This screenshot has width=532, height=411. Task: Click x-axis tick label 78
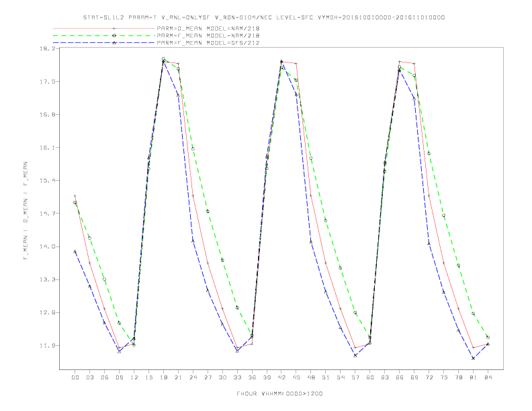point(459,377)
